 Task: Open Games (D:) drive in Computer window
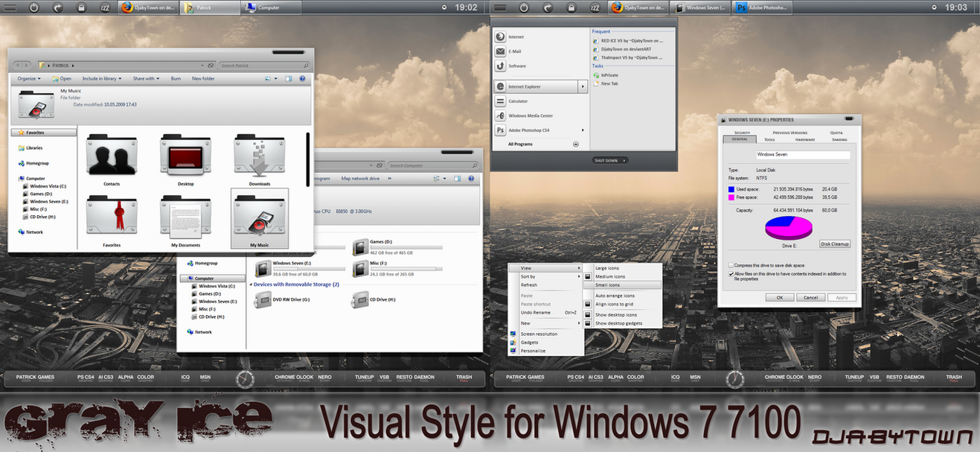pos(397,248)
